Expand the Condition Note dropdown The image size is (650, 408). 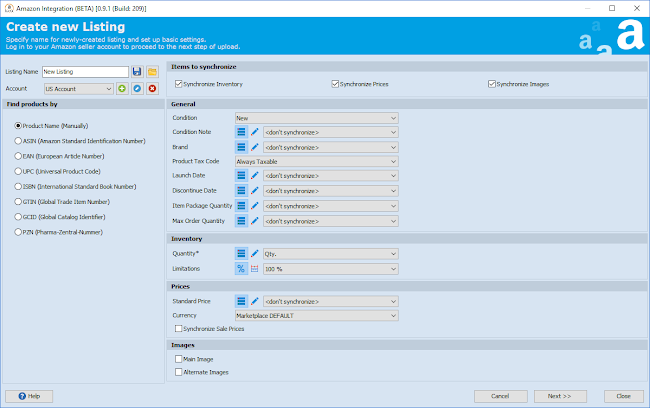pyautogui.click(x=331, y=132)
